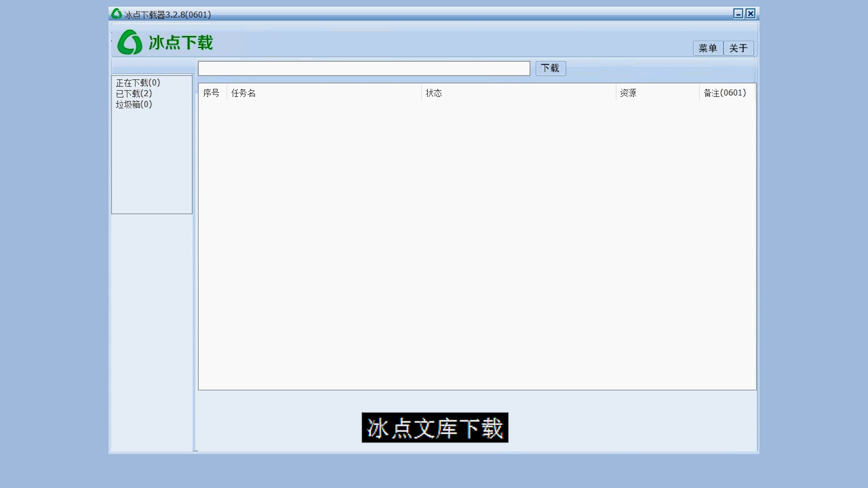Focus the document URL input field

click(x=363, y=68)
